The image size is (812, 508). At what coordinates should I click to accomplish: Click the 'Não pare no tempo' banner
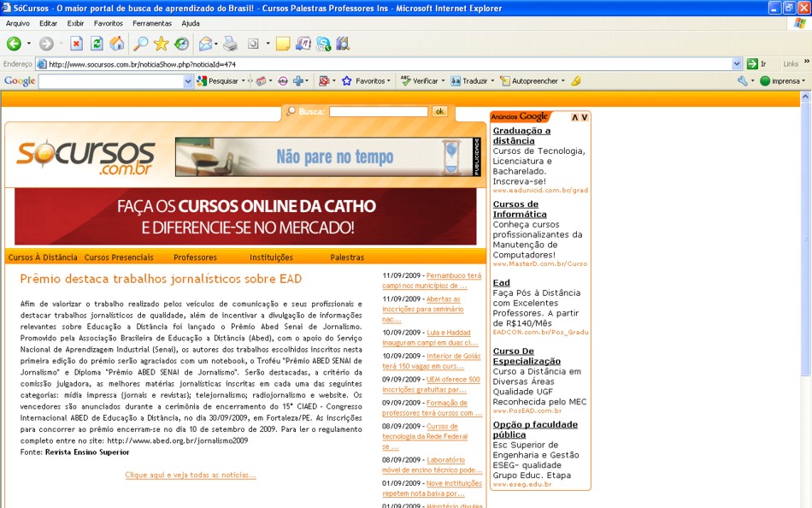coord(328,157)
